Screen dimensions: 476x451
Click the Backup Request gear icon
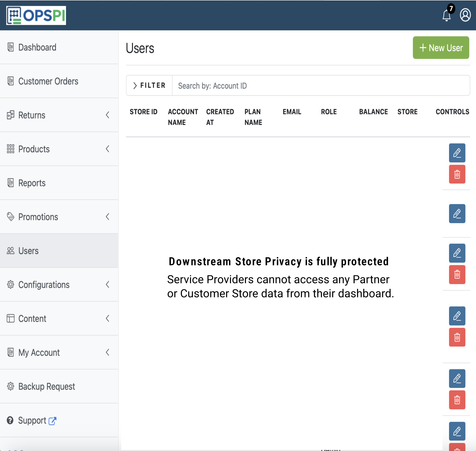(x=11, y=386)
